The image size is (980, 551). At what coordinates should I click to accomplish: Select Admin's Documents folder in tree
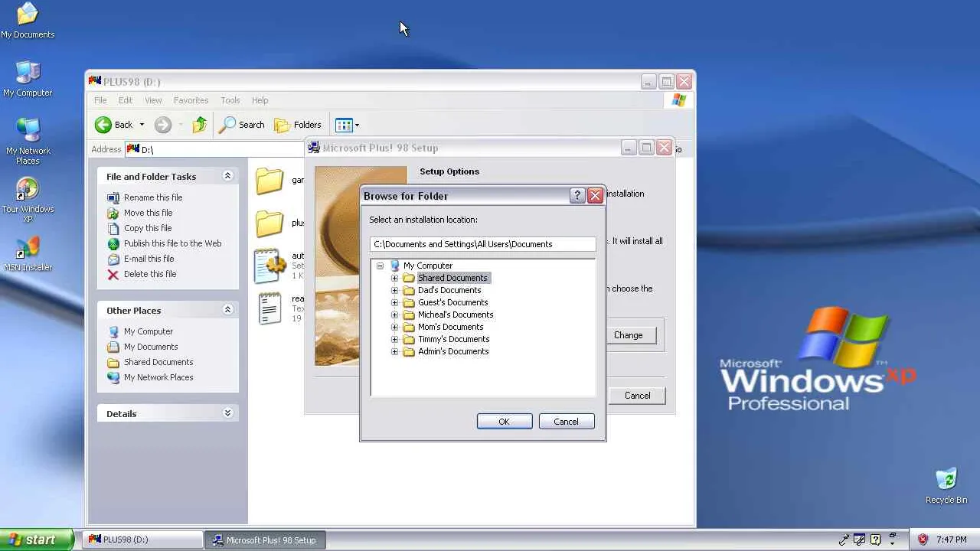pos(453,351)
